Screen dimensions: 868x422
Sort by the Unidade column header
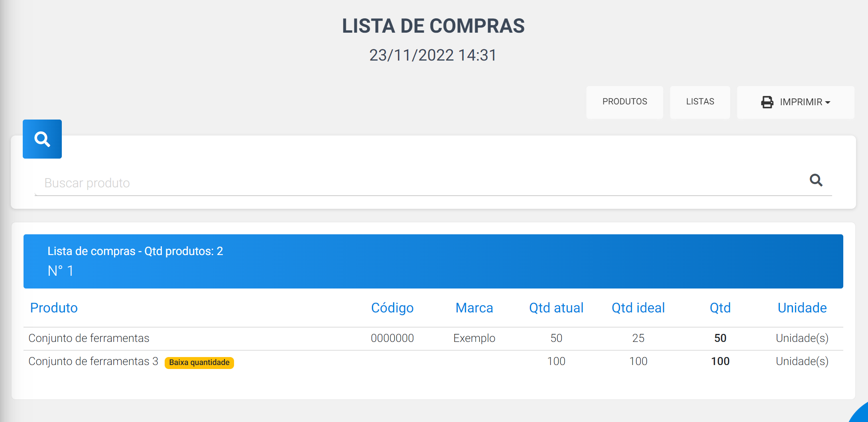(x=802, y=308)
